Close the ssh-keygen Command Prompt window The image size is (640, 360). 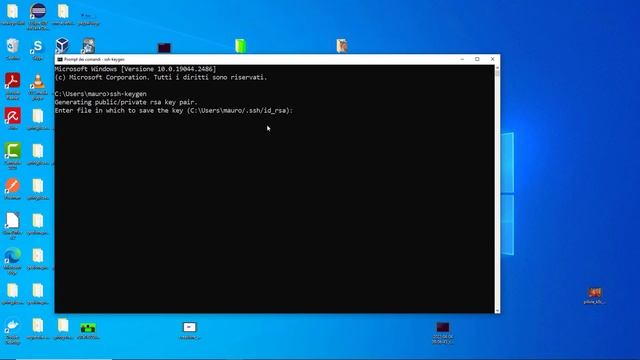point(493,59)
